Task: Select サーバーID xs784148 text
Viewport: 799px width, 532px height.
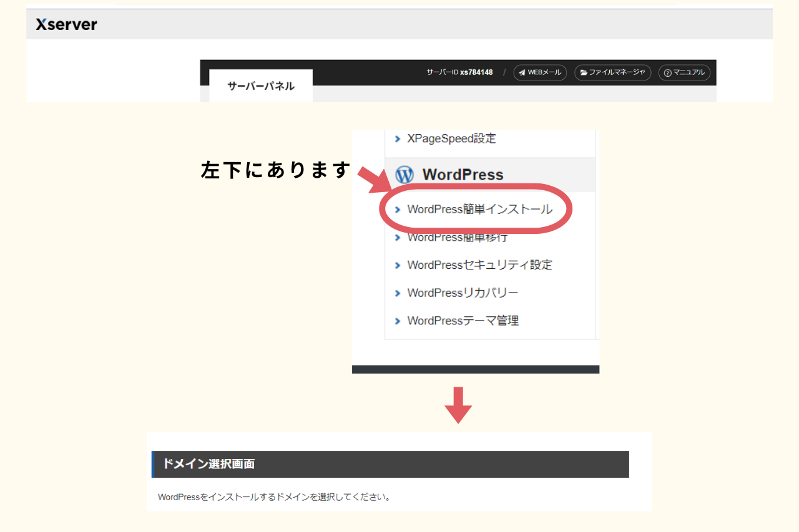Action: [459, 72]
